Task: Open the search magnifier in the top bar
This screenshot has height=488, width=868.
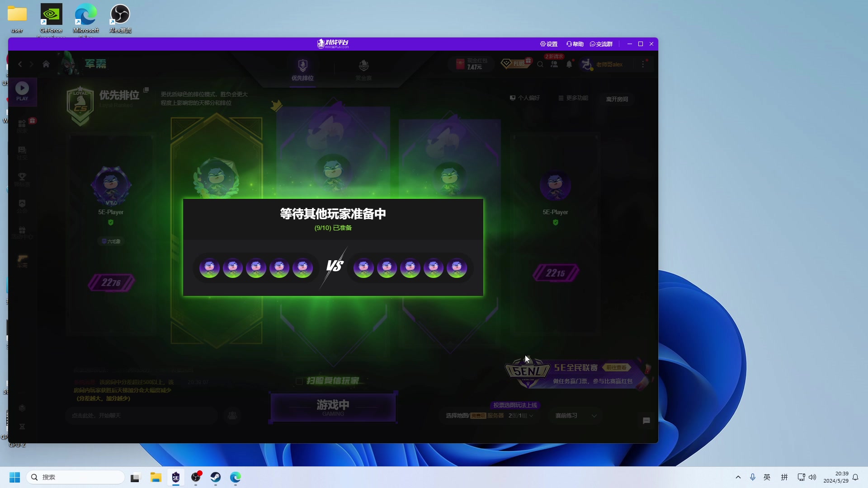Action: tap(541, 64)
